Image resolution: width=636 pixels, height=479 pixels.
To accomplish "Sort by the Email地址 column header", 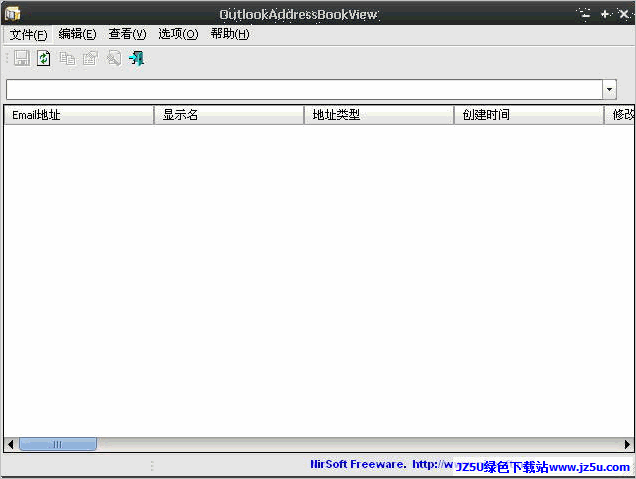I will 79,115.
